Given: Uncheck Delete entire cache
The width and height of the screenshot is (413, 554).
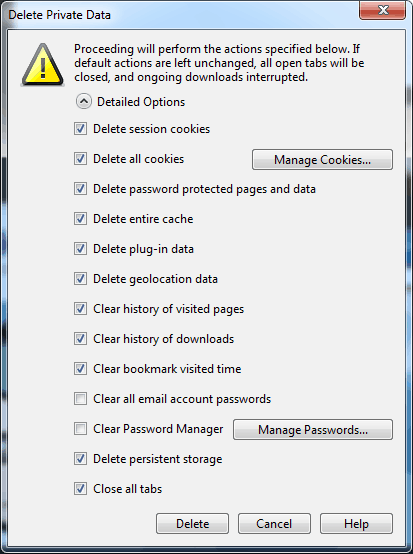Looking at the screenshot, I should [81, 219].
